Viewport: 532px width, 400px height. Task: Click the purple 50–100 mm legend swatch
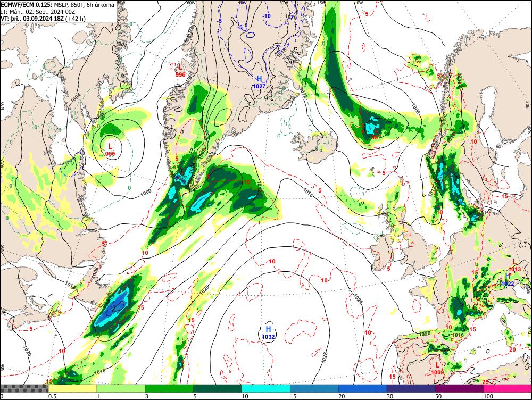point(459,388)
